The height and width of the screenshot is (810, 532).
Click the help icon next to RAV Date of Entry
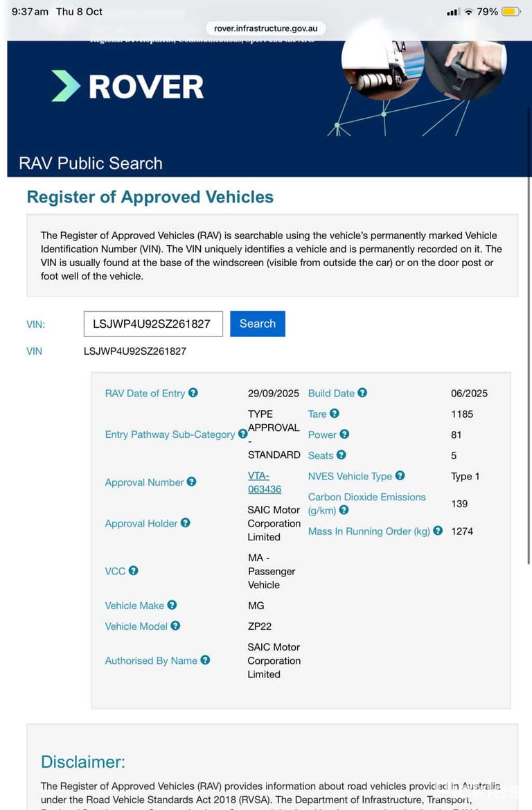(x=193, y=393)
